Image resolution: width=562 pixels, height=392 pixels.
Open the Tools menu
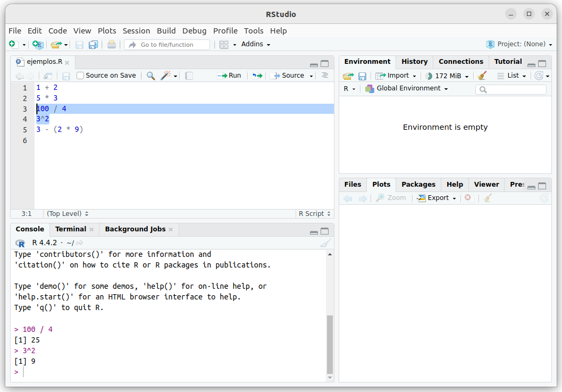[254, 31]
